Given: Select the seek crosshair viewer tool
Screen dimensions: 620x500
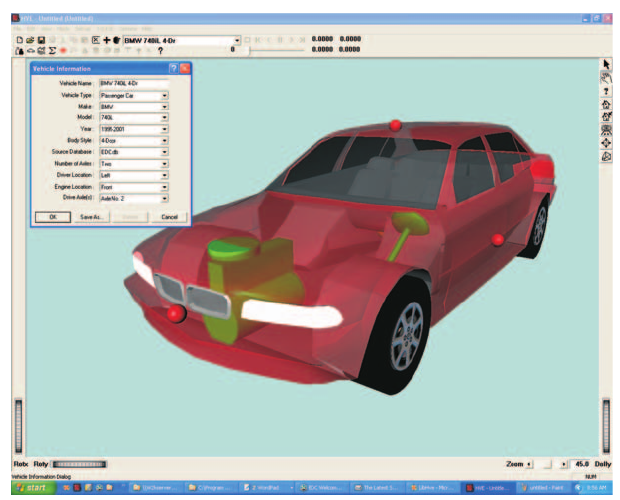Looking at the screenshot, I should coord(606,143).
